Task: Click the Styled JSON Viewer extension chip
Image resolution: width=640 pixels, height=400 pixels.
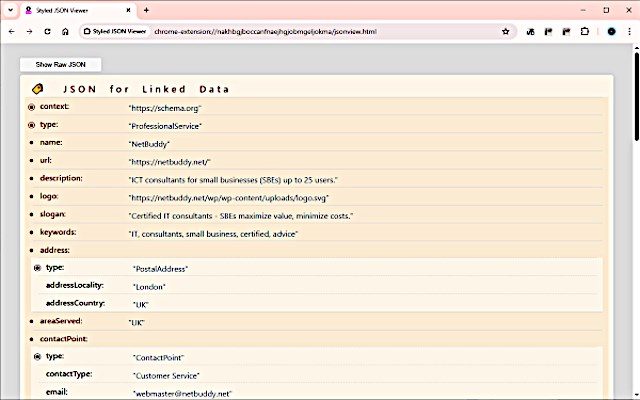Action: point(115,31)
